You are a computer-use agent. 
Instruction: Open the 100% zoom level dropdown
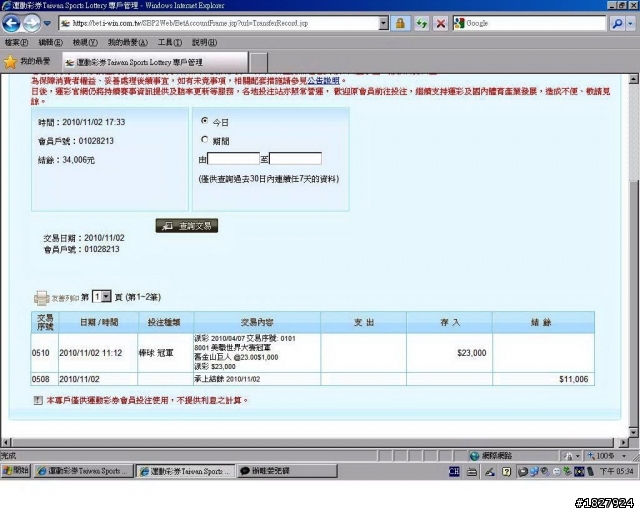tap(624, 456)
